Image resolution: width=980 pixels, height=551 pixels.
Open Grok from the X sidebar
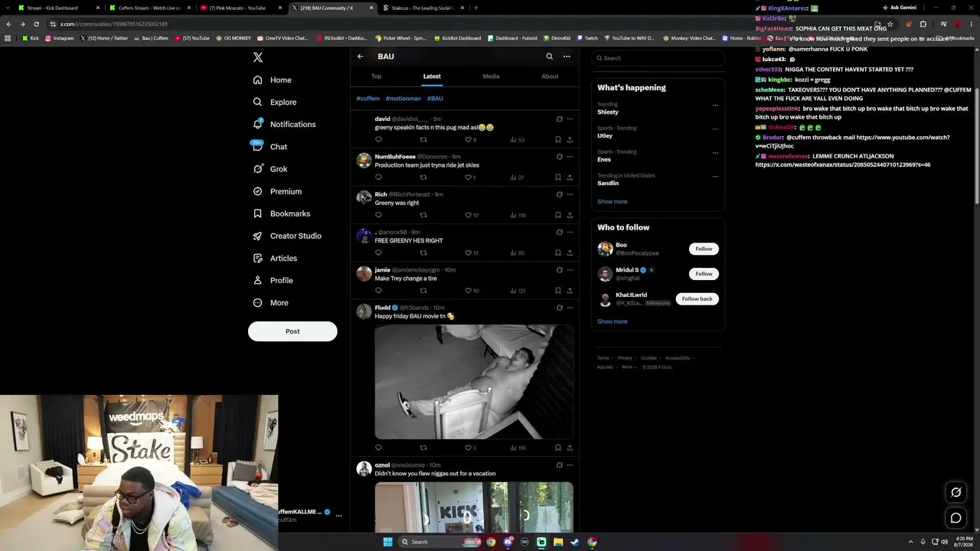(269, 169)
